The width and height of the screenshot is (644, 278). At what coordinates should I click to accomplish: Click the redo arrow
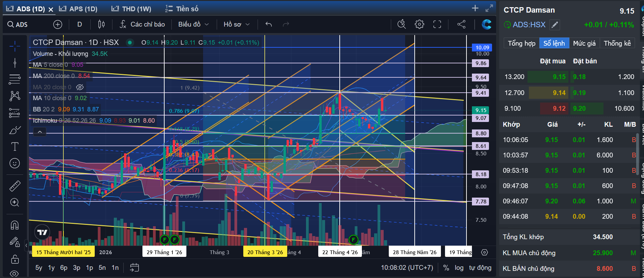286,25
